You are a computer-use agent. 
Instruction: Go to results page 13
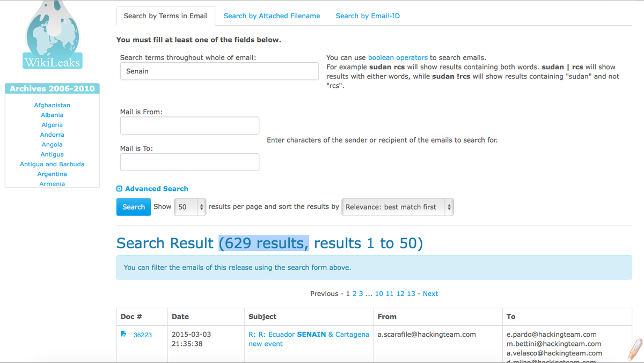[x=411, y=294]
